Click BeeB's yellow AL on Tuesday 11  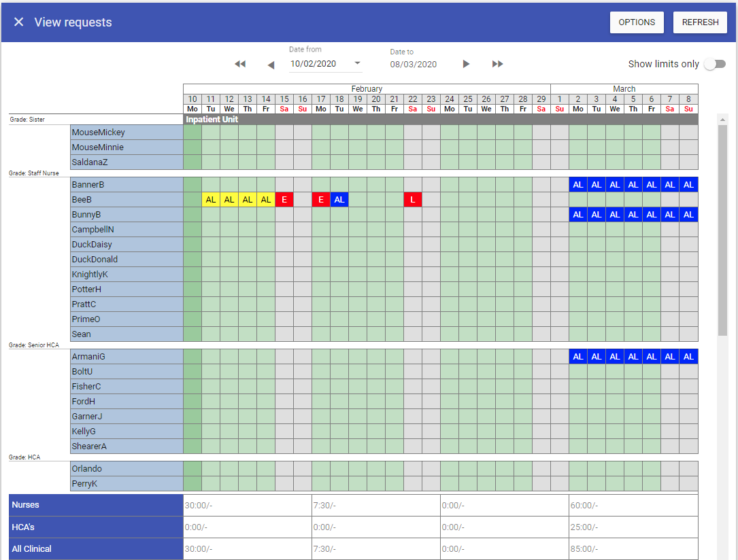[211, 200]
